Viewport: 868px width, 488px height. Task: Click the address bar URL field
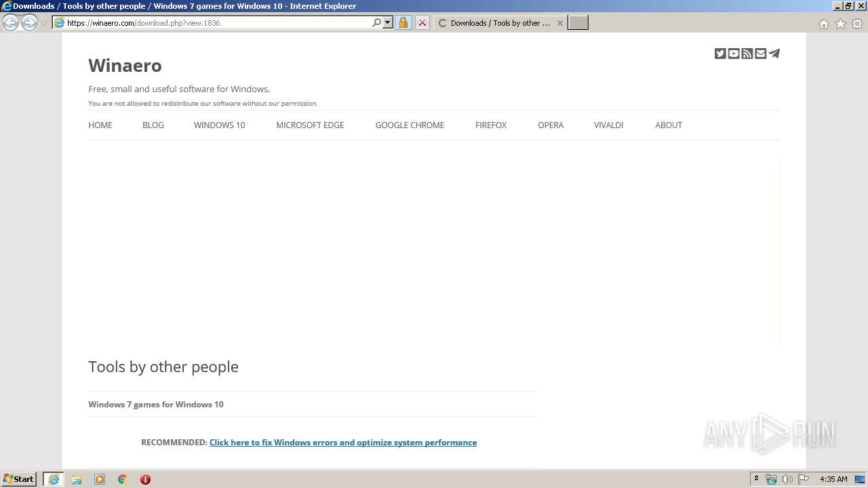[217, 22]
